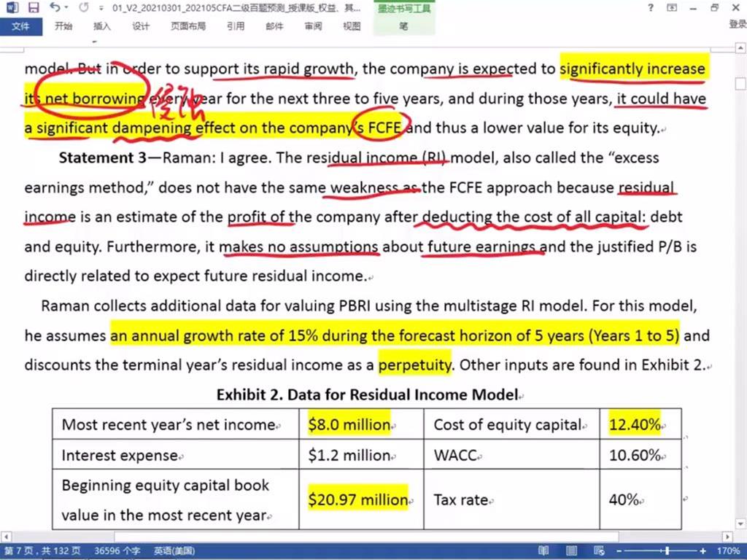Image resolution: width=747 pixels, height=560 pixels.
Task: Click the Save icon in quick access toolbar
Action: click(x=34, y=8)
